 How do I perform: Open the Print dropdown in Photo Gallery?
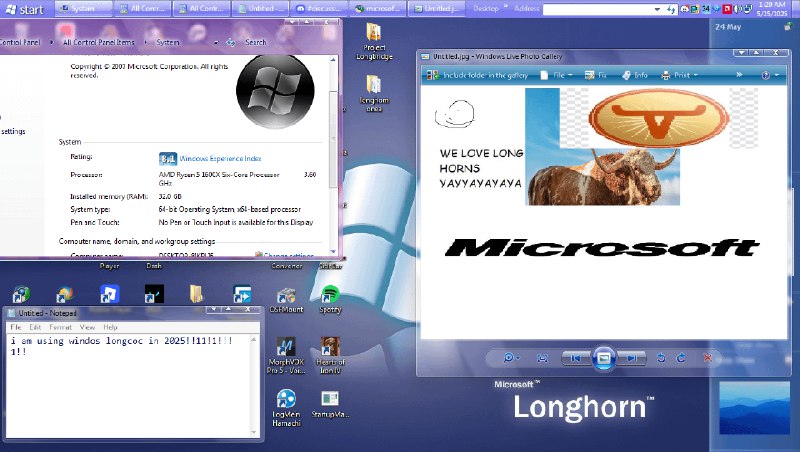point(679,76)
